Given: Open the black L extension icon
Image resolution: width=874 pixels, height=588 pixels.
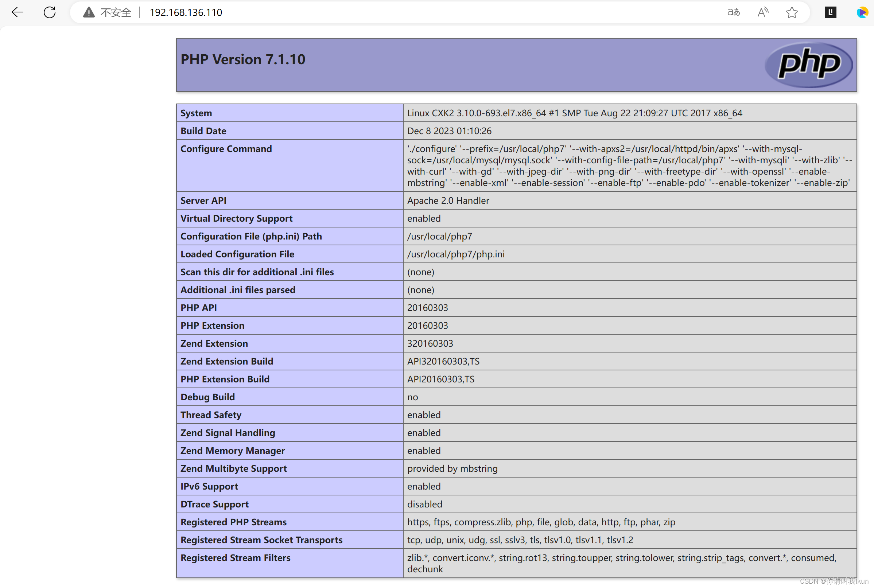Looking at the screenshot, I should [831, 12].
